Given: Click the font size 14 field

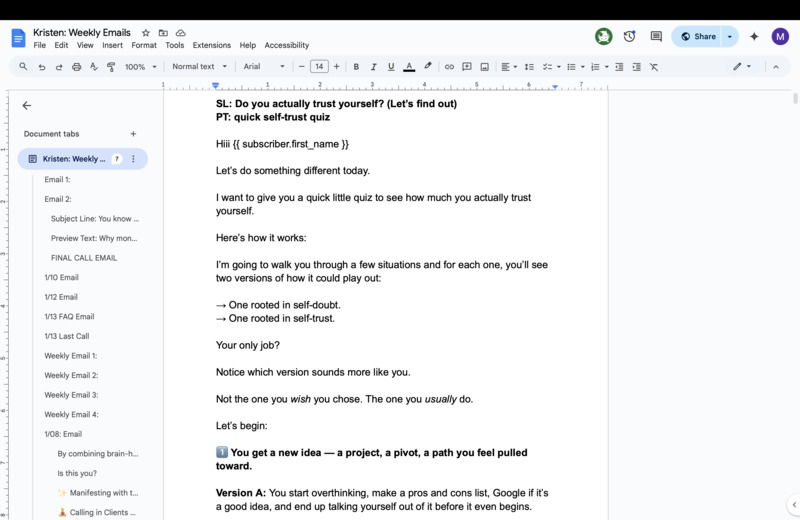Looking at the screenshot, I should (x=319, y=66).
